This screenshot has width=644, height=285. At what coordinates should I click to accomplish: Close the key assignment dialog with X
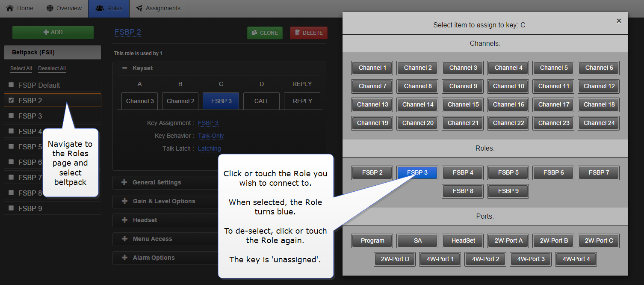click(x=618, y=21)
